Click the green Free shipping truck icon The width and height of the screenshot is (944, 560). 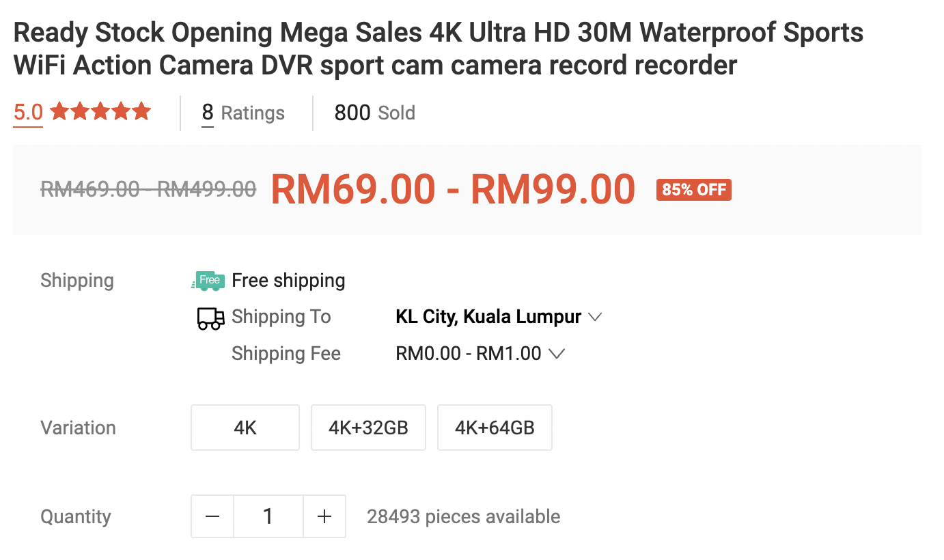(208, 281)
